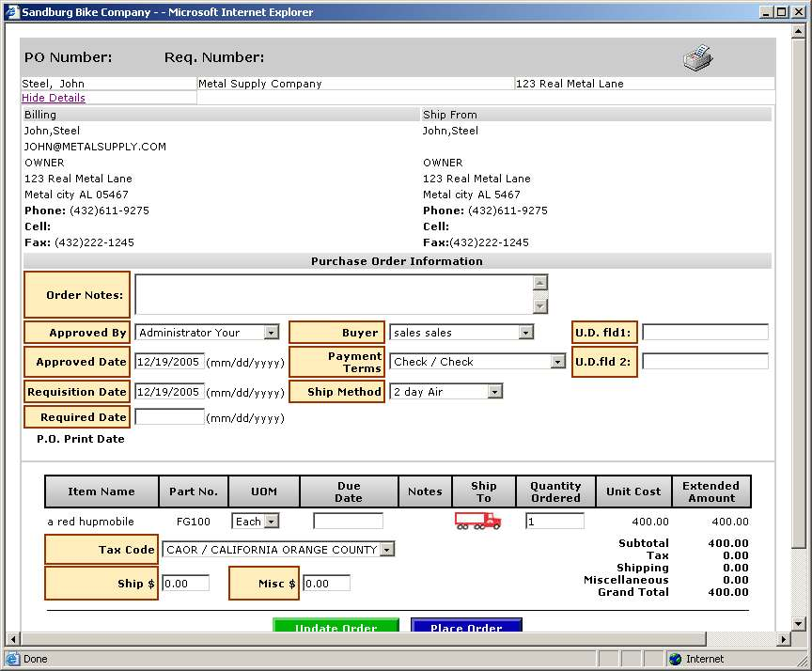The image size is (812, 671).
Task: Focus the Quantity Ordered field
Action: coord(554,521)
